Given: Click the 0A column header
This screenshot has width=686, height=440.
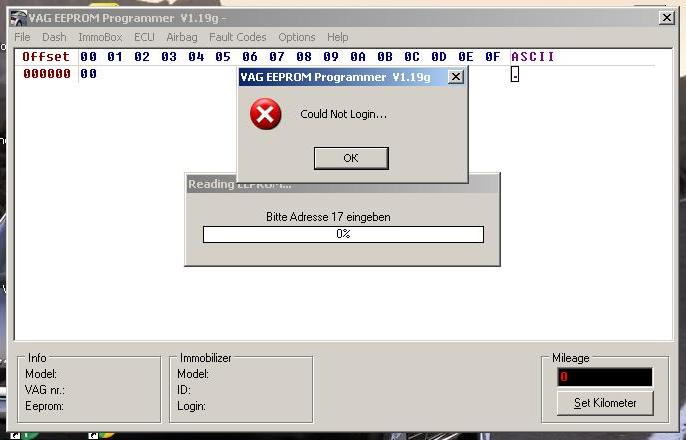Looking at the screenshot, I should tap(358, 57).
